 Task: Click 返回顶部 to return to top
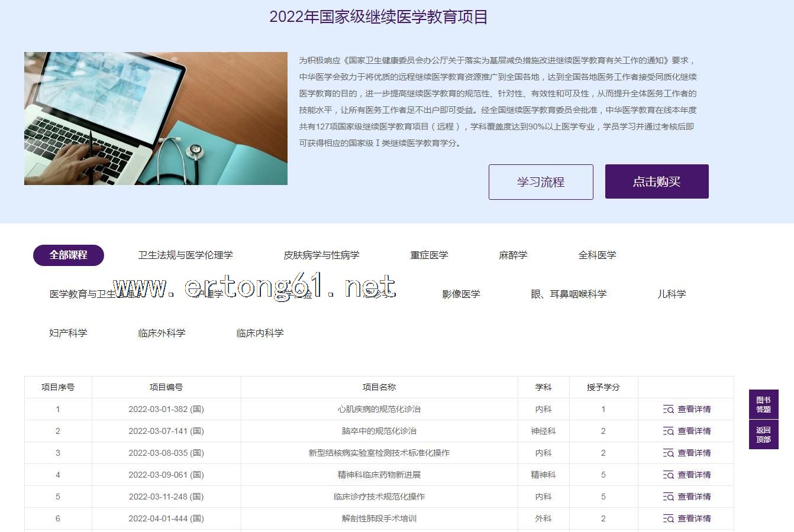(x=763, y=434)
